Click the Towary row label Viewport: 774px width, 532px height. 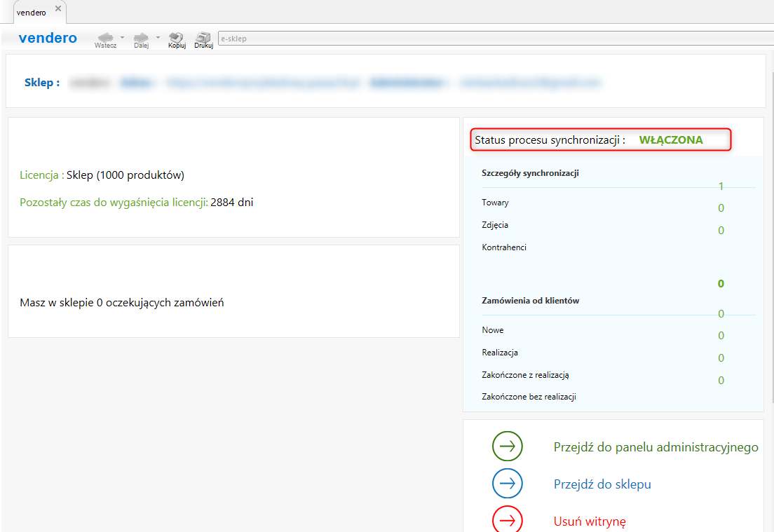pos(495,203)
